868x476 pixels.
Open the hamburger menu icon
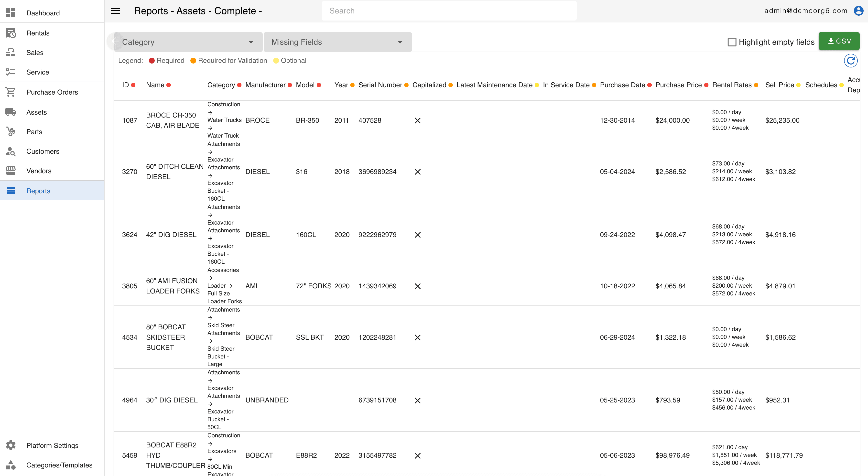click(115, 11)
